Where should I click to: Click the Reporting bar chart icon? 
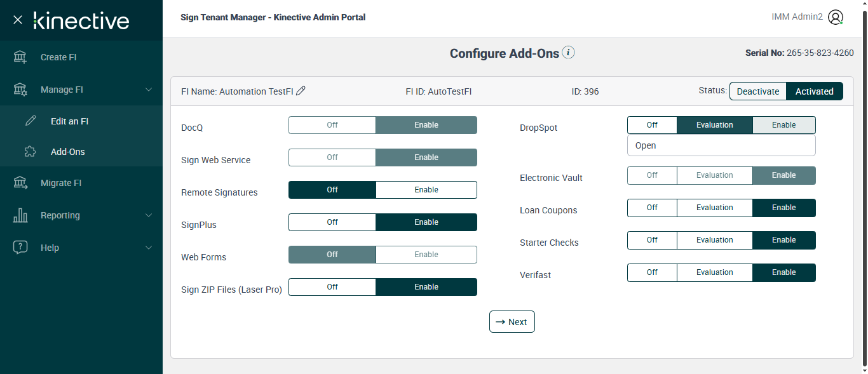pos(20,215)
